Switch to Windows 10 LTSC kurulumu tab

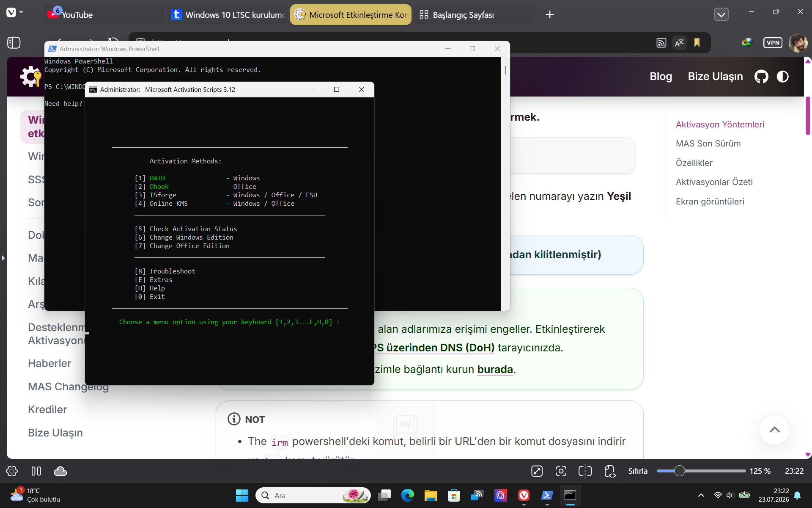pos(228,14)
